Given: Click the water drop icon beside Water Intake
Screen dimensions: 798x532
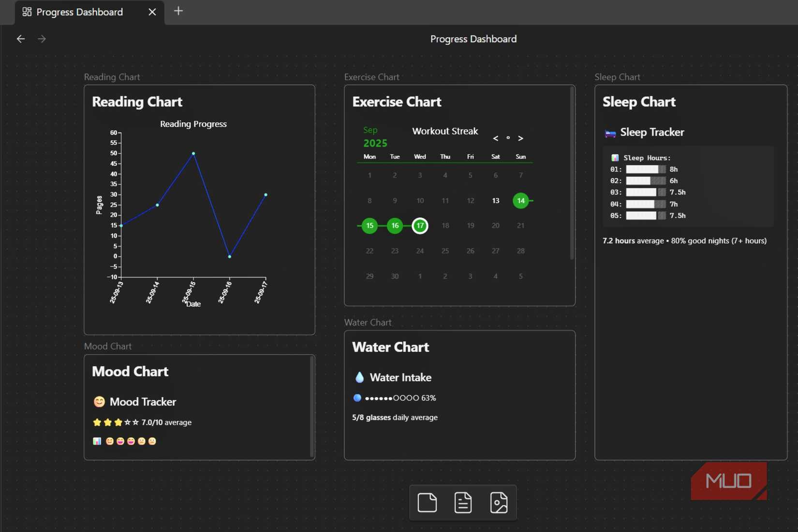Looking at the screenshot, I should click(359, 377).
